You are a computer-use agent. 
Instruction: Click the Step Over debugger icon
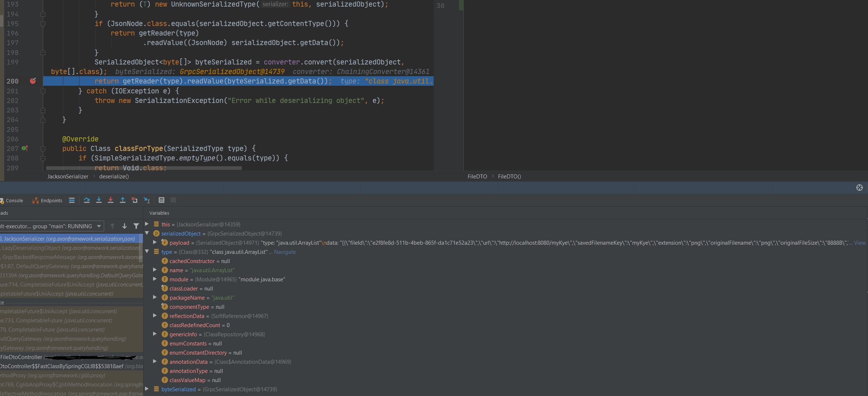pos(87,200)
